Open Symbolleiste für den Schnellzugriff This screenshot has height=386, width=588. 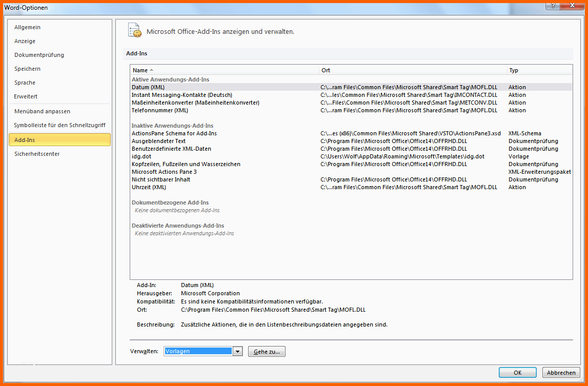click(x=59, y=125)
